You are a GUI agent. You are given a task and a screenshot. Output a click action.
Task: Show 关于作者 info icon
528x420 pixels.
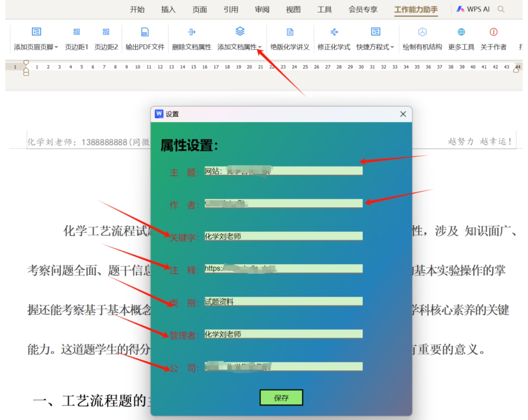coord(493,32)
